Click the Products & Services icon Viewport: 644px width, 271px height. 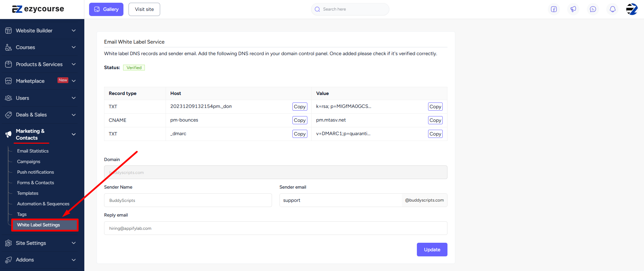point(9,64)
